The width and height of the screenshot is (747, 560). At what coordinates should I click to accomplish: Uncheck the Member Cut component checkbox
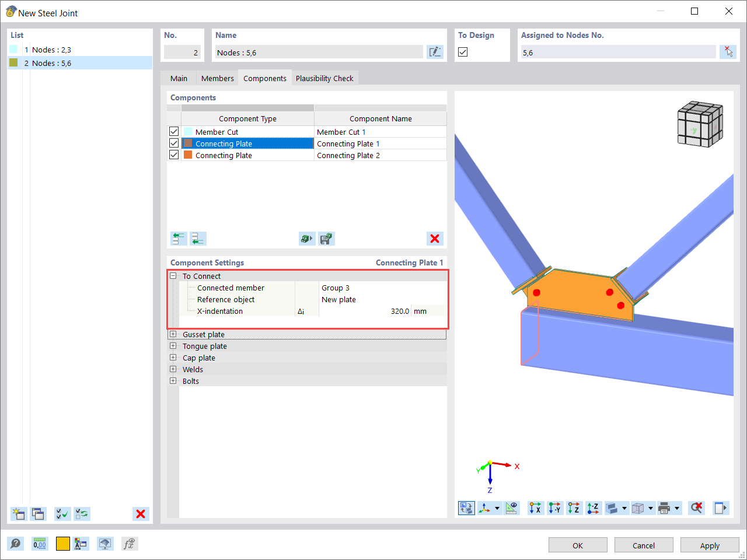coord(174,132)
